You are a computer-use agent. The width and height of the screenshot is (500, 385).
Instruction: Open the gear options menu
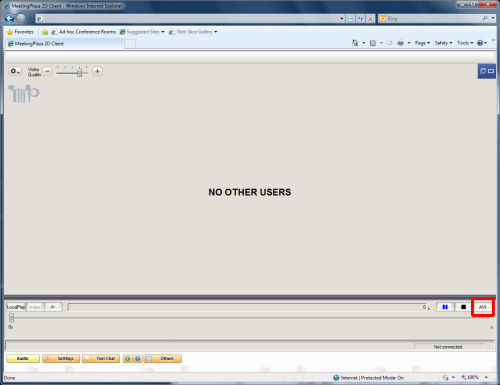point(15,71)
